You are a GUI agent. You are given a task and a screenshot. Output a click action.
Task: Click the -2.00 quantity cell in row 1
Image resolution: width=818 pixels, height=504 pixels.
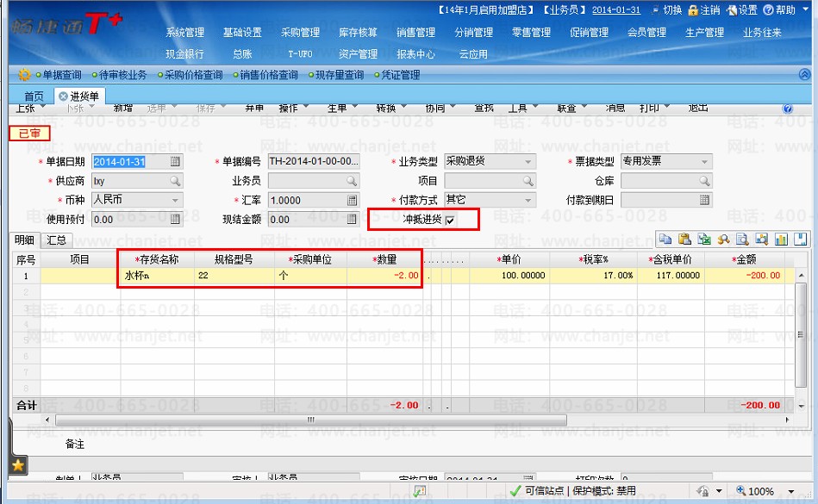point(384,276)
